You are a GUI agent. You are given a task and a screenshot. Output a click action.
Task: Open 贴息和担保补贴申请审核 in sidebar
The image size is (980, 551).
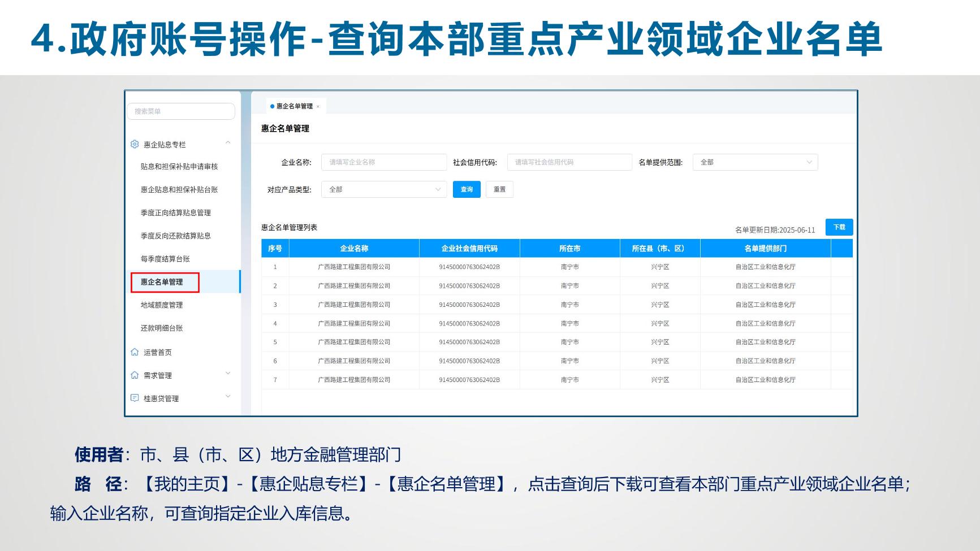point(179,167)
